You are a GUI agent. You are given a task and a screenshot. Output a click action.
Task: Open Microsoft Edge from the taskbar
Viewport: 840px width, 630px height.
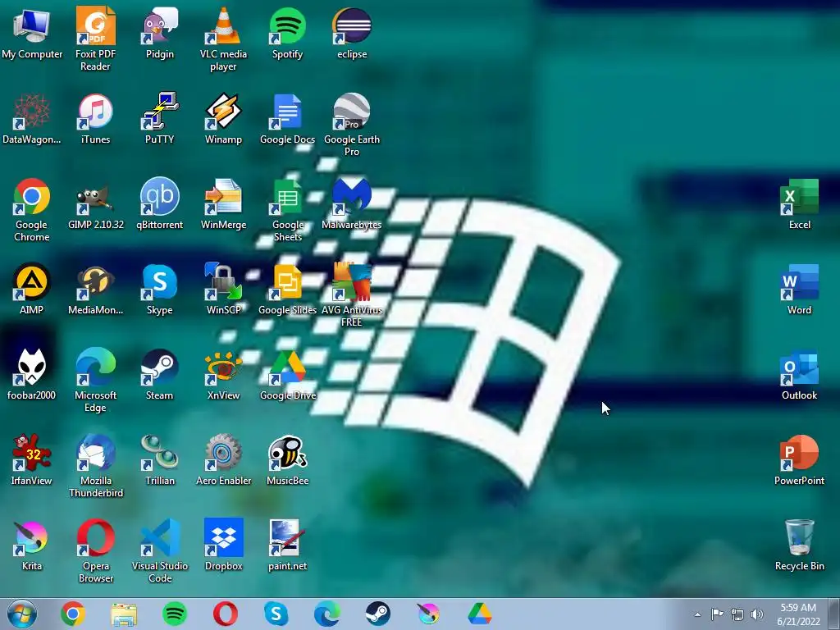pos(326,614)
